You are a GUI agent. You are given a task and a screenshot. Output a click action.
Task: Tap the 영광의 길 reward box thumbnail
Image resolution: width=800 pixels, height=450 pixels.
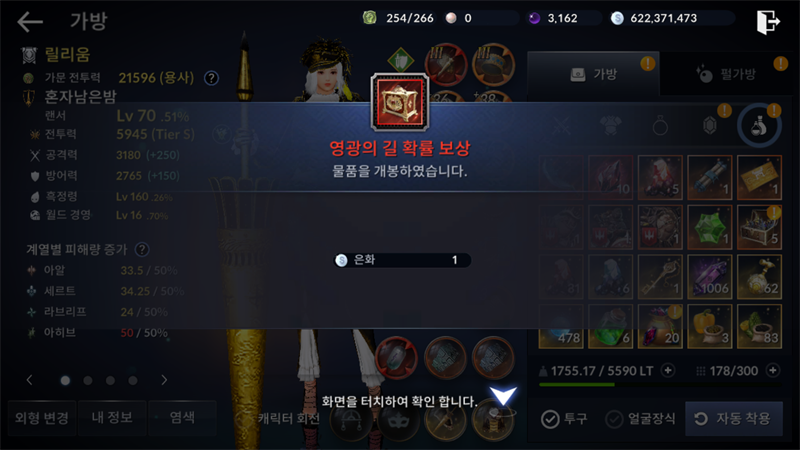[400, 102]
